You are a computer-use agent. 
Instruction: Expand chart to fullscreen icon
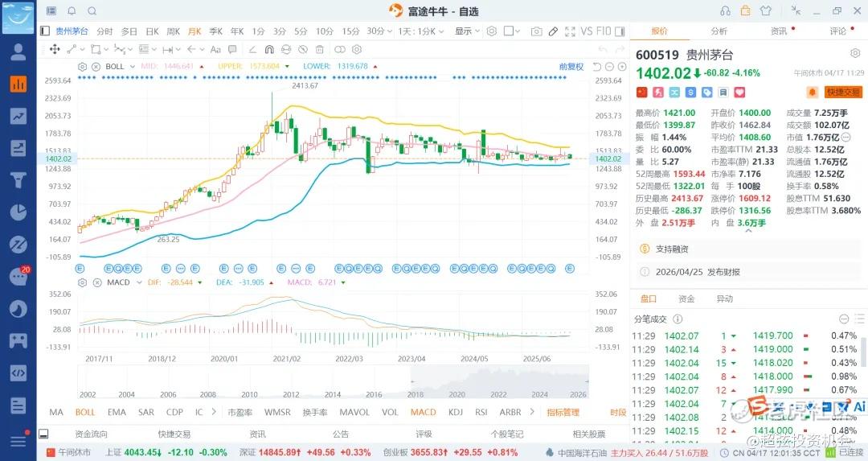[x=570, y=31]
